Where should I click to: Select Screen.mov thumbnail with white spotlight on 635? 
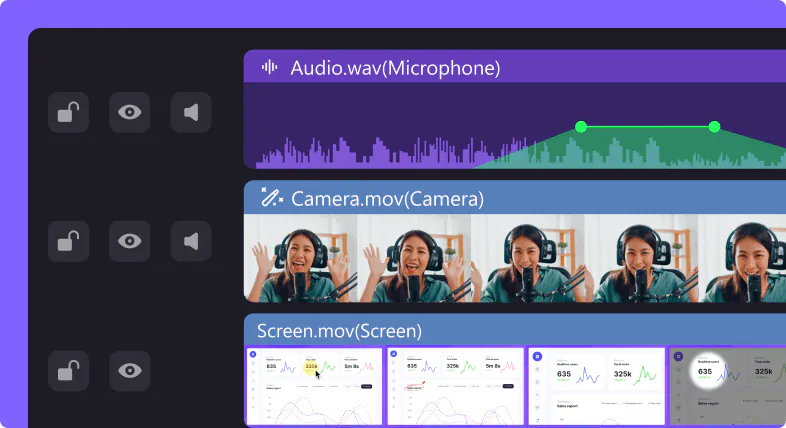click(x=728, y=386)
